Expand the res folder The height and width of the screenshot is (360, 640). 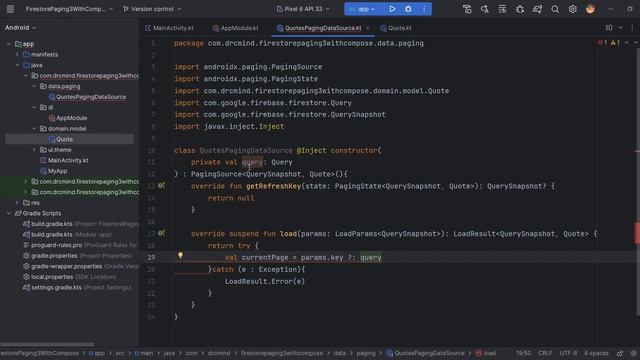pos(17,203)
